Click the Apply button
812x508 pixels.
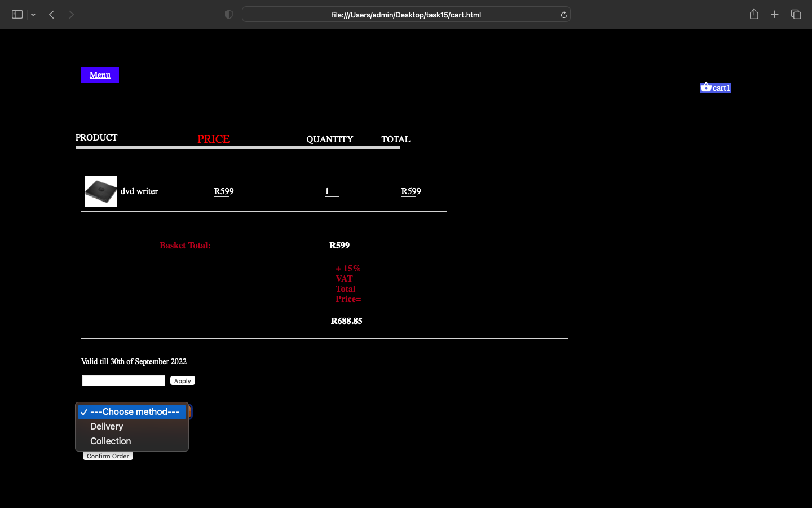pos(182,380)
